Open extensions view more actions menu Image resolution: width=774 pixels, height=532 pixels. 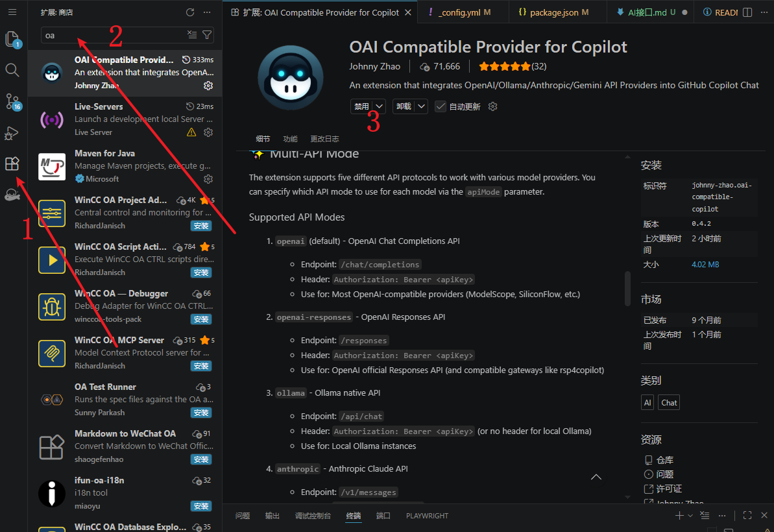207,12
